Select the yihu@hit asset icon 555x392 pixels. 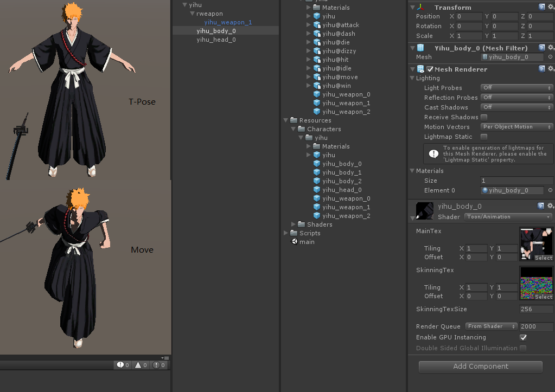(317, 60)
